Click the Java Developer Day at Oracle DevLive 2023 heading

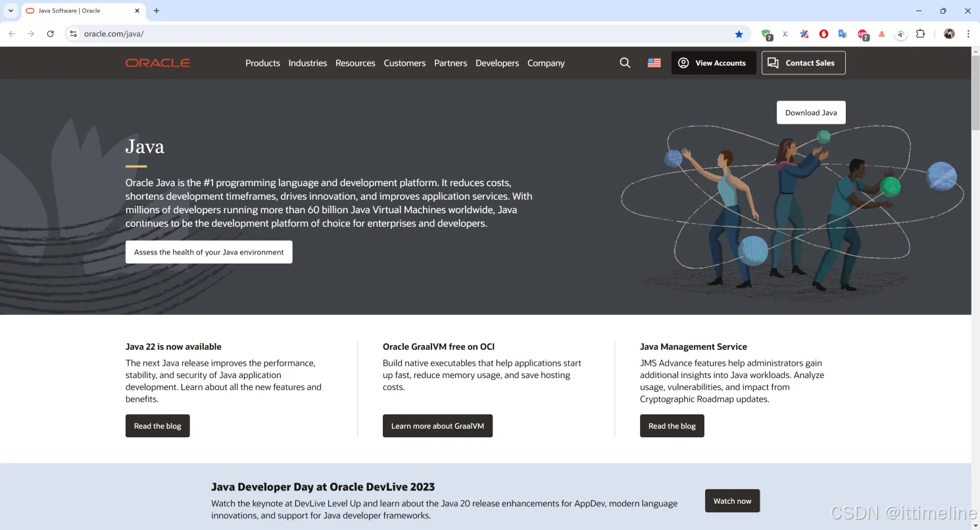323,487
